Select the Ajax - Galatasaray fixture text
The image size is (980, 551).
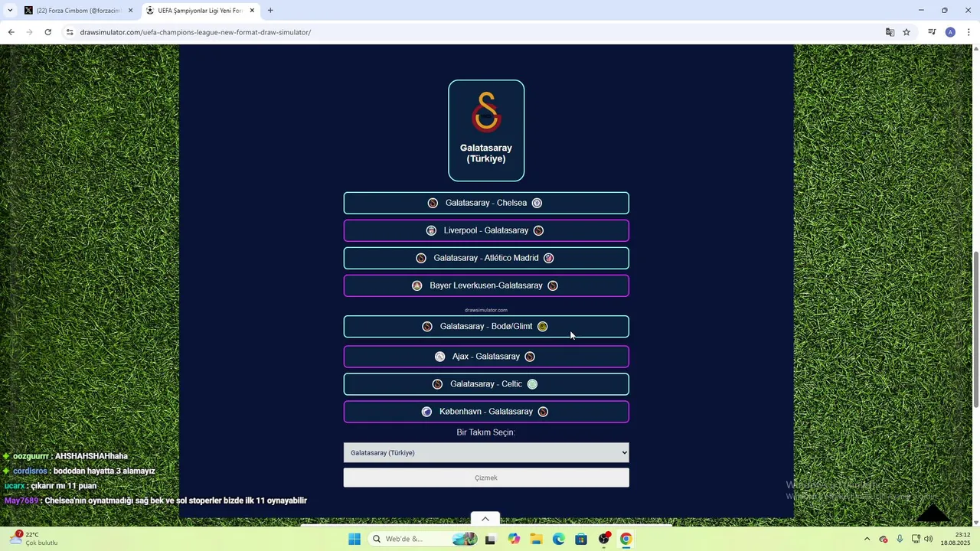tap(486, 357)
